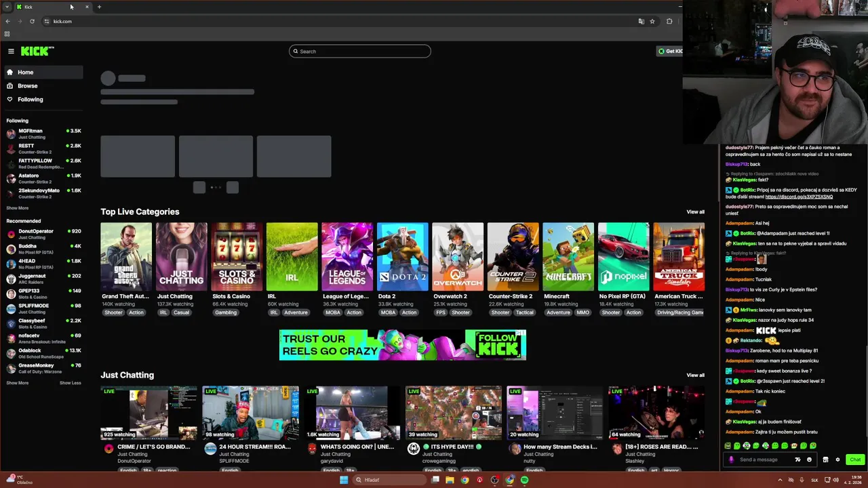The width and height of the screenshot is (868, 488).
Task: Open IT'S HYPE DAY stream thumbnail
Action: (454, 413)
